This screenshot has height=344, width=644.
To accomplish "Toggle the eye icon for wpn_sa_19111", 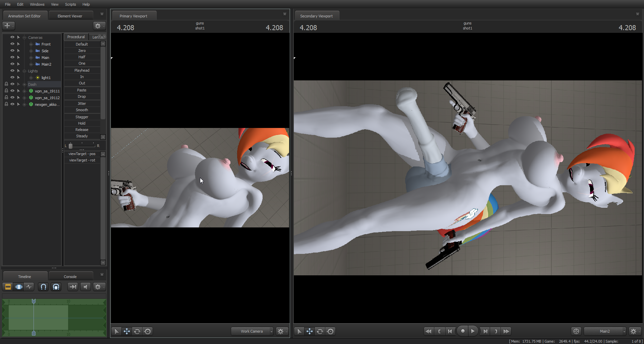I will [x=12, y=91].
